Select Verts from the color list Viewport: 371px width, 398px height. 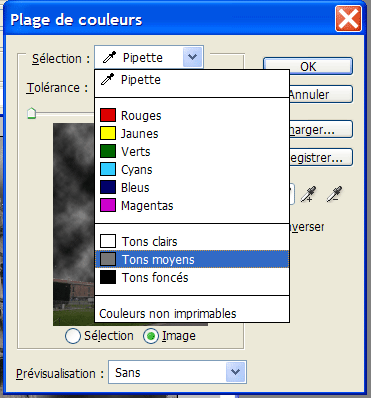(192, 151)
